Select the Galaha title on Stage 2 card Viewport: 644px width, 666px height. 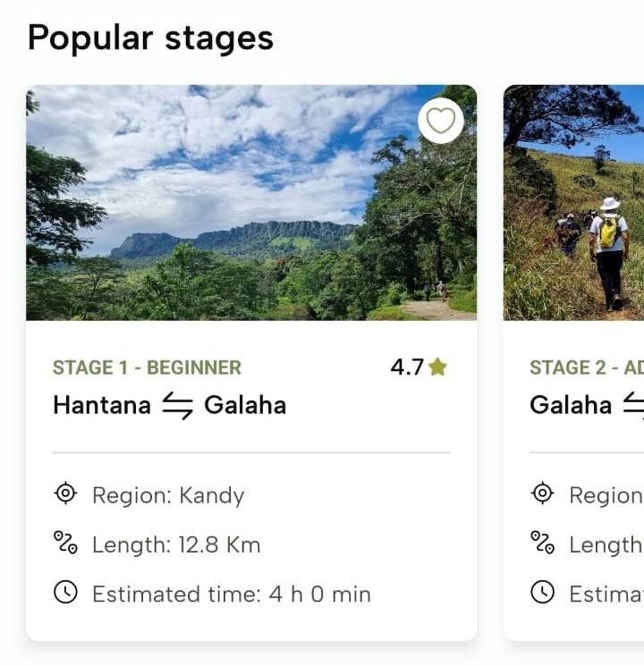[571, 405]
